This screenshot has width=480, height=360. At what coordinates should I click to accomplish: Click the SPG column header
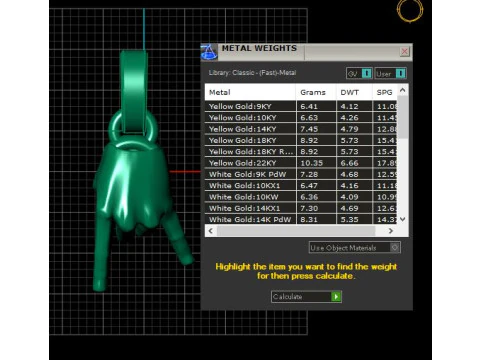pos(385,92)
